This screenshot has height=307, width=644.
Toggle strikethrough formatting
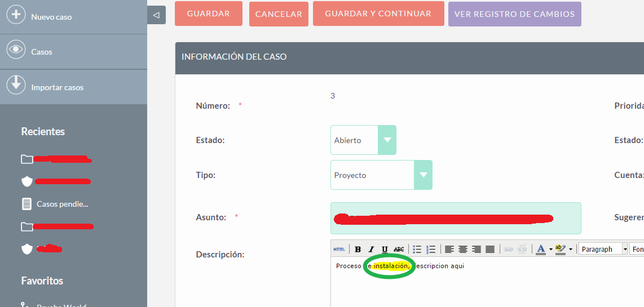click(x=398, y=249)
